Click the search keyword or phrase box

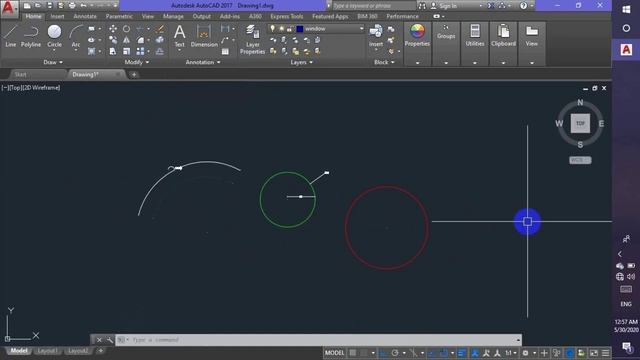(373, 6)
